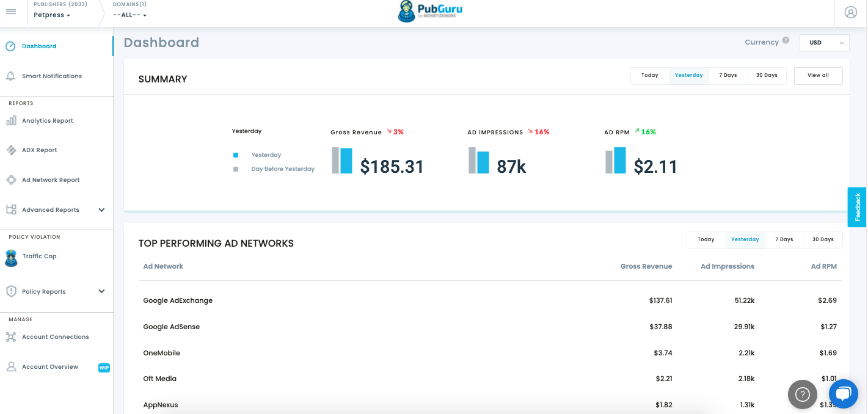The width and height of the screenshot is (868, 414).
Task: Open the hamburger menu icon
Action: 11,12
